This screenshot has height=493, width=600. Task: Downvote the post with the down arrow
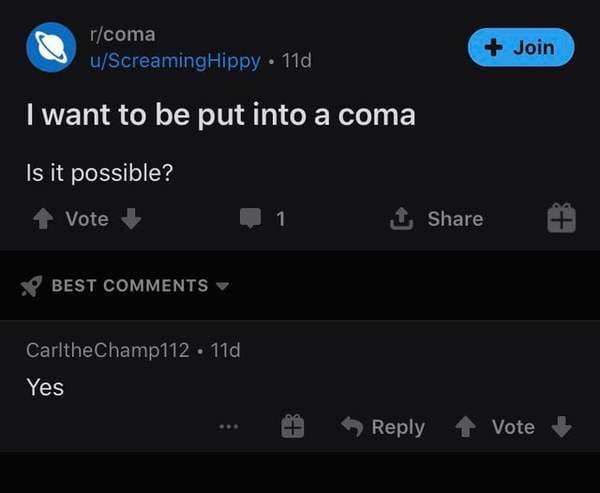(131, 219)
